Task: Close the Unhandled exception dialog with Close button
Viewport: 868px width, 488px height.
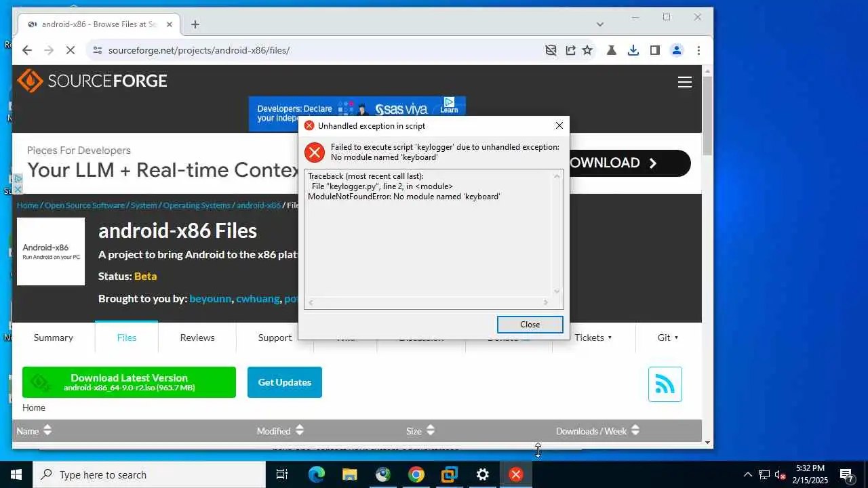Action: (x=530, y=325)
